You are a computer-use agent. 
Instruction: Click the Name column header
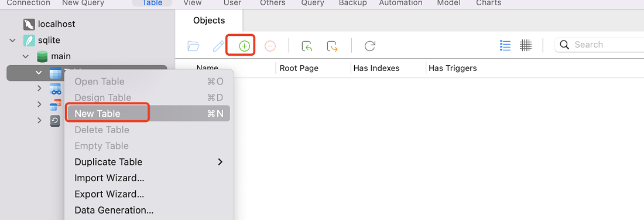click(x=207, y=68)
